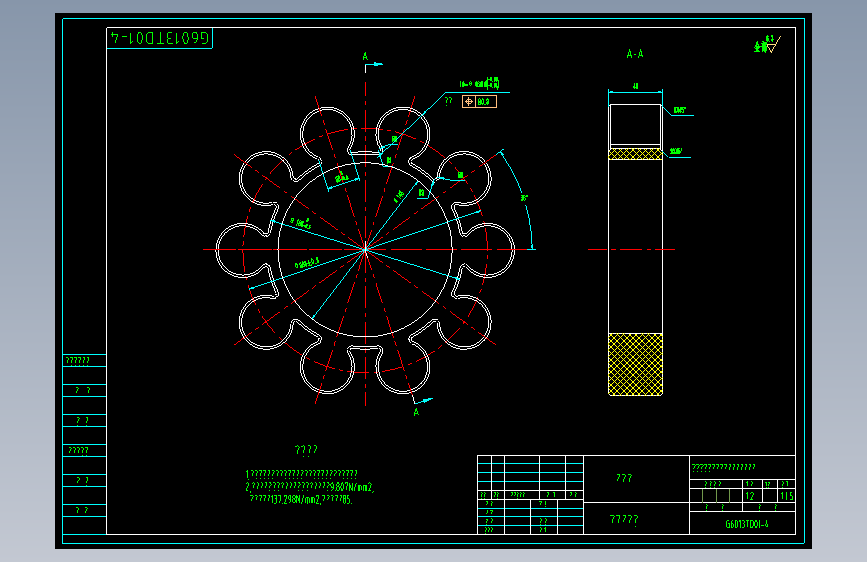Click the bottom section arrow labeled A
Screen dimensions: 867x562
click(421, 405)
